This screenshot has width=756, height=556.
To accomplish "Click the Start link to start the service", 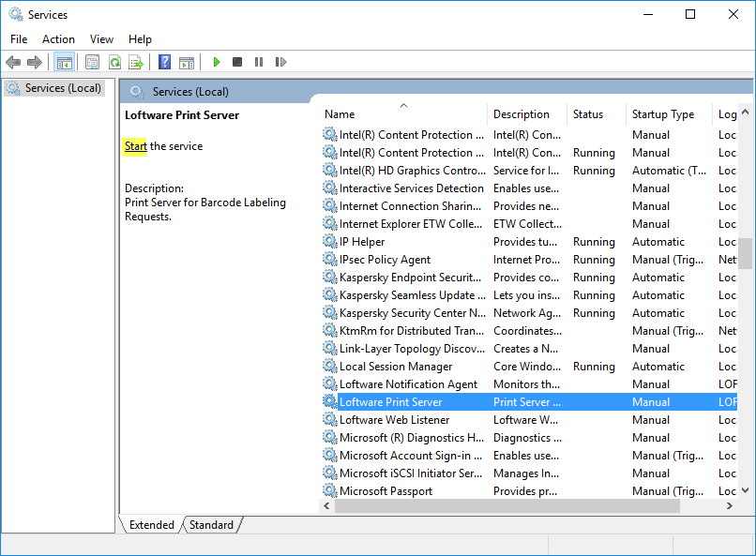I will point(135,146).
